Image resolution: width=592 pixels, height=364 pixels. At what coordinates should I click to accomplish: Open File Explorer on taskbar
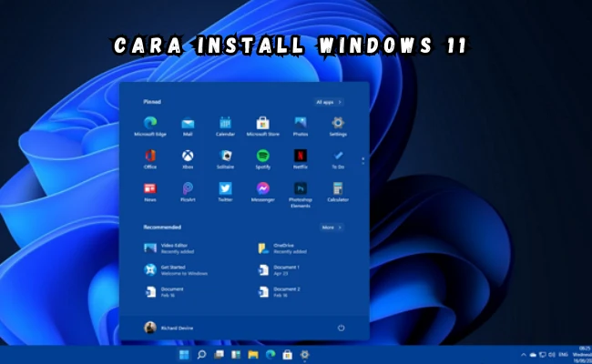[x=253, y=355]
